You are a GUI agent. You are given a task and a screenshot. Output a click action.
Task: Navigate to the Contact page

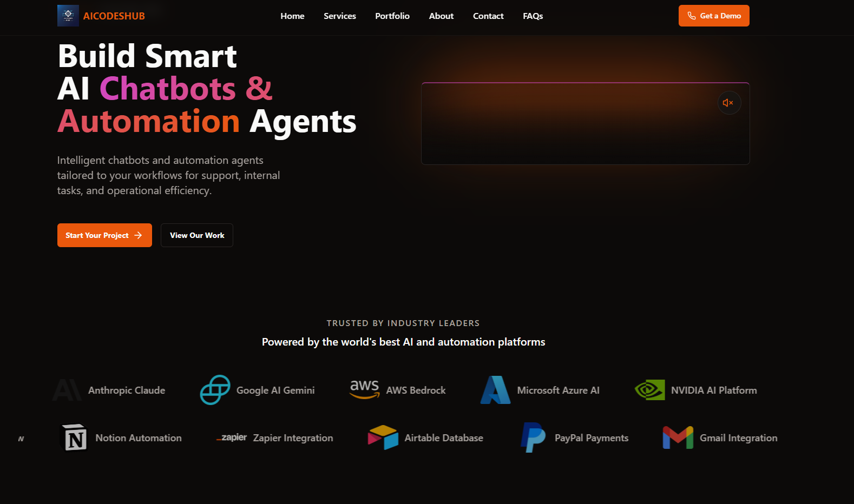coord(488,16)
